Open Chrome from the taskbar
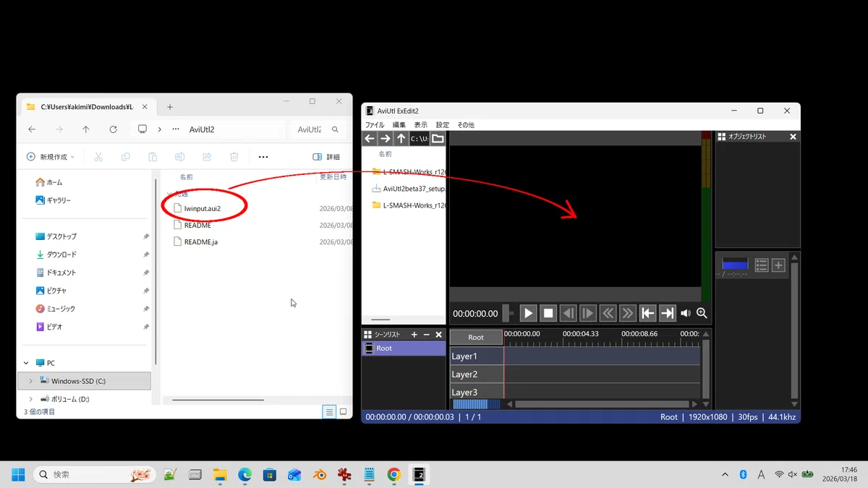This screenshot has width=868, height=488. pyautogui.click(x=393, y=474)
